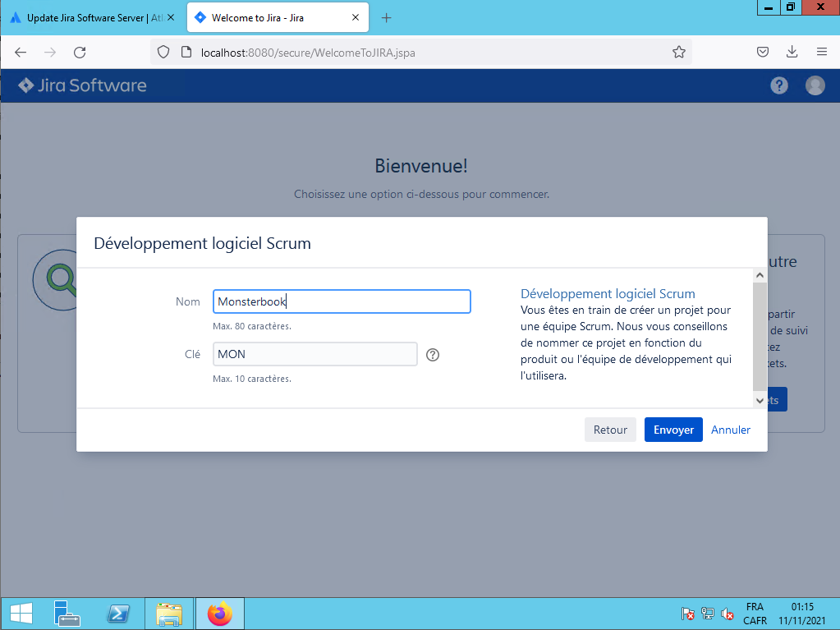
Task: Open the Firefox application menu
Action: [x=821, y=52]
